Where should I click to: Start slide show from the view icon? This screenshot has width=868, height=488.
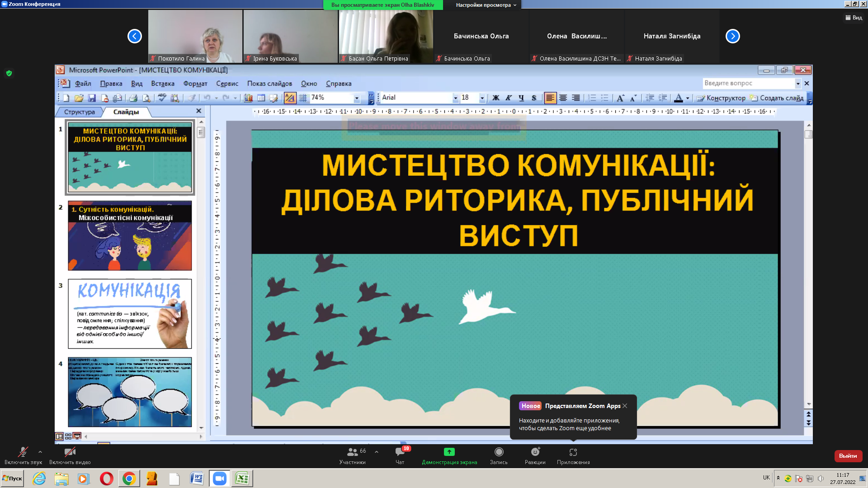(x=77, y=436)
